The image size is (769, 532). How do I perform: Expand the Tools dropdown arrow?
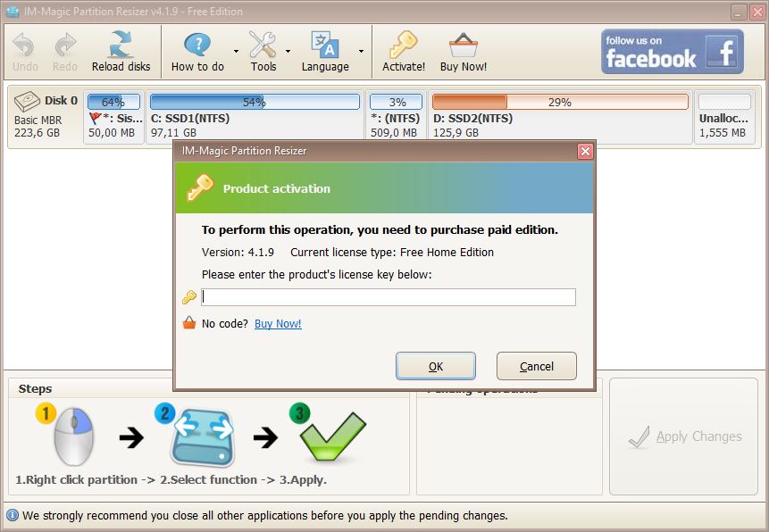(288, 52)
